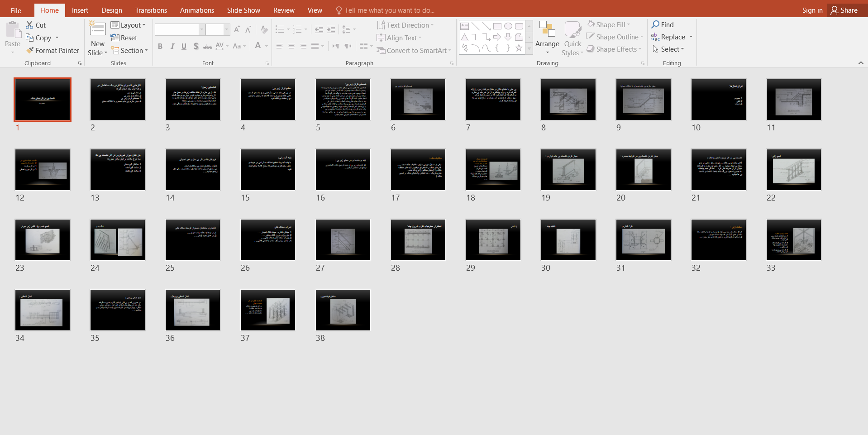This screenshot has height=435, width=868.
Task: Increase font size with the large A icon
Action: tap(237, 29)
